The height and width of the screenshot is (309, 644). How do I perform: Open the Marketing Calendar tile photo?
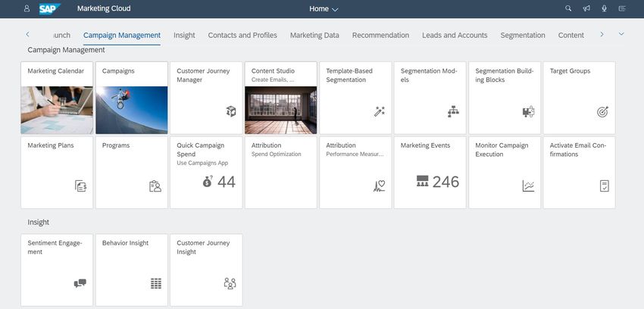click(x=57, y=110)
